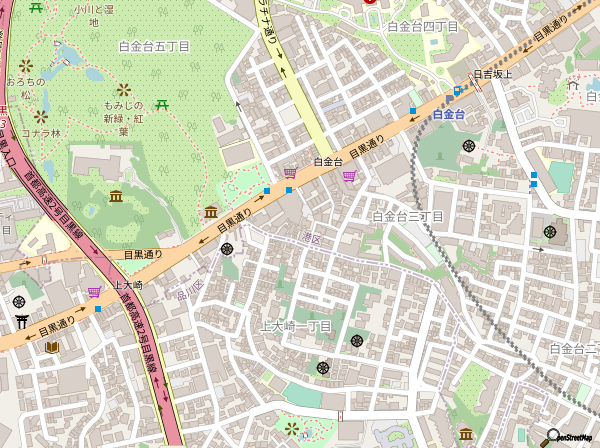Click the 白金台三丁目 area label

click(408, 217)
